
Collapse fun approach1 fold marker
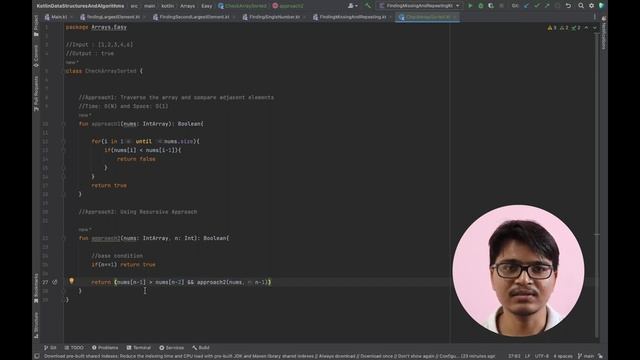pos(64,124)
